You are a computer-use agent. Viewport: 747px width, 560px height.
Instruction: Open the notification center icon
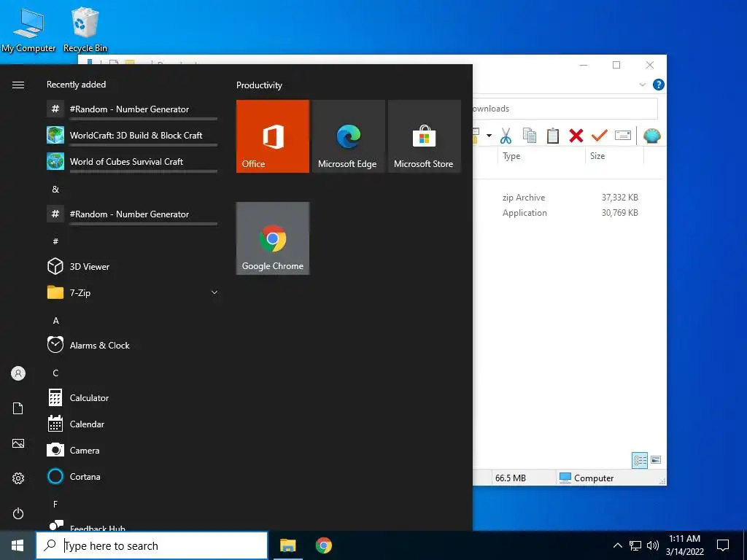tap(723, 545)
